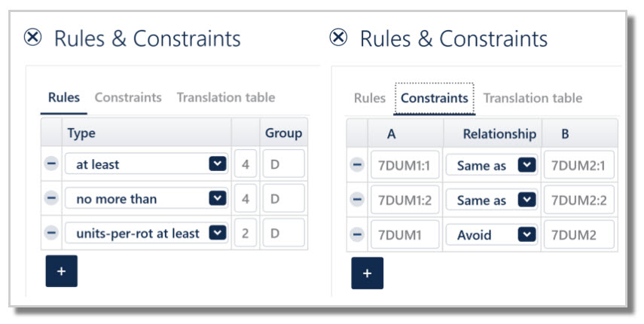
Task: Close the right Rules & Constraints panel
Action: pos(339,38)
